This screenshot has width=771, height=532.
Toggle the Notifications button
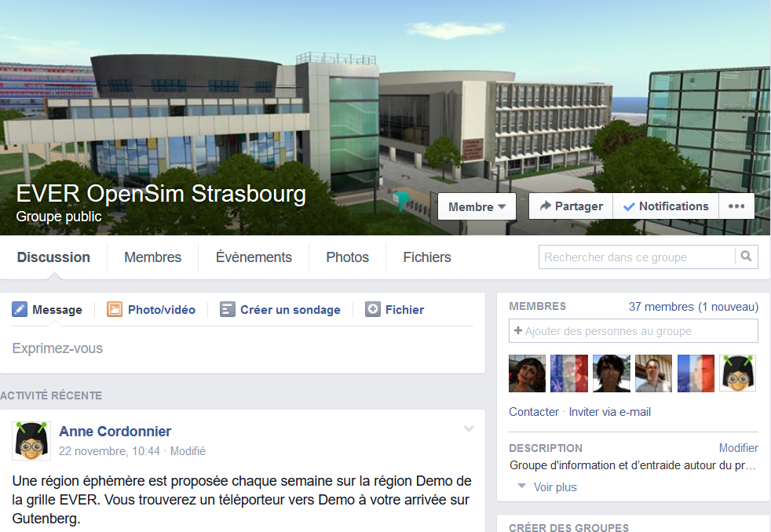[x=666, y=206]
